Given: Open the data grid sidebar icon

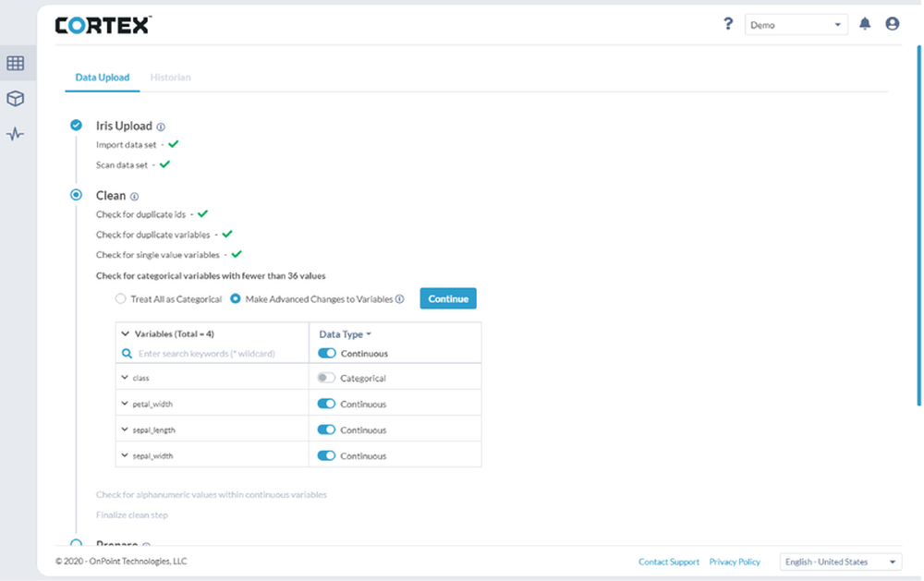Looking at the screenshot, I should click(16, 63).
